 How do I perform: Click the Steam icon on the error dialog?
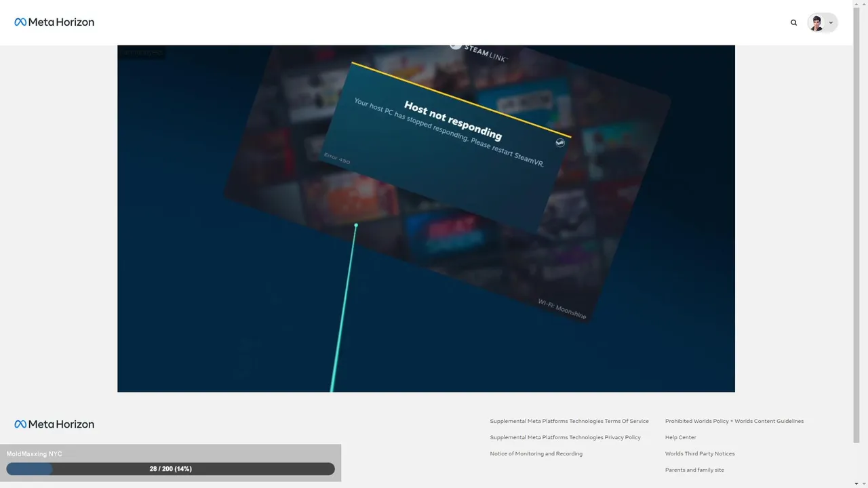pyautogui.click(x=560, y=142)
